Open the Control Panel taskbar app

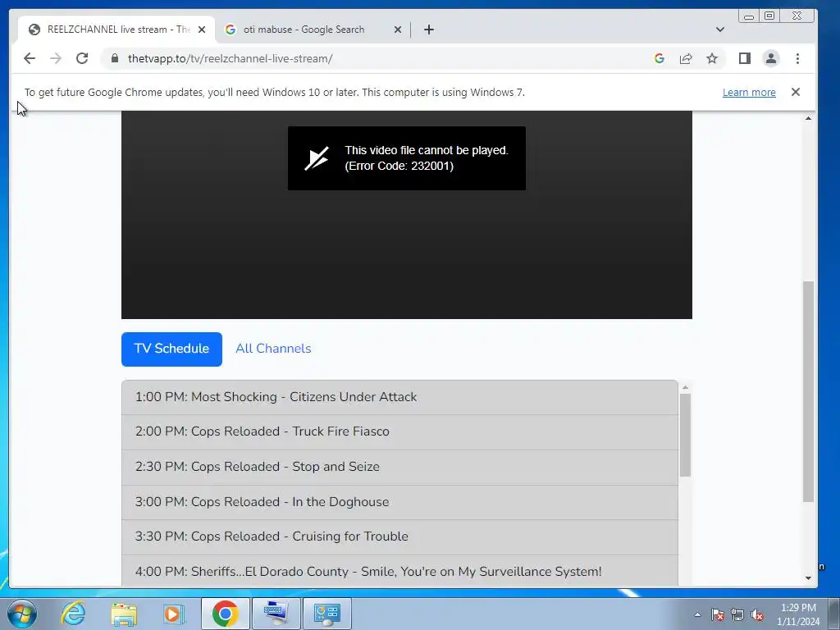point(327,614)
